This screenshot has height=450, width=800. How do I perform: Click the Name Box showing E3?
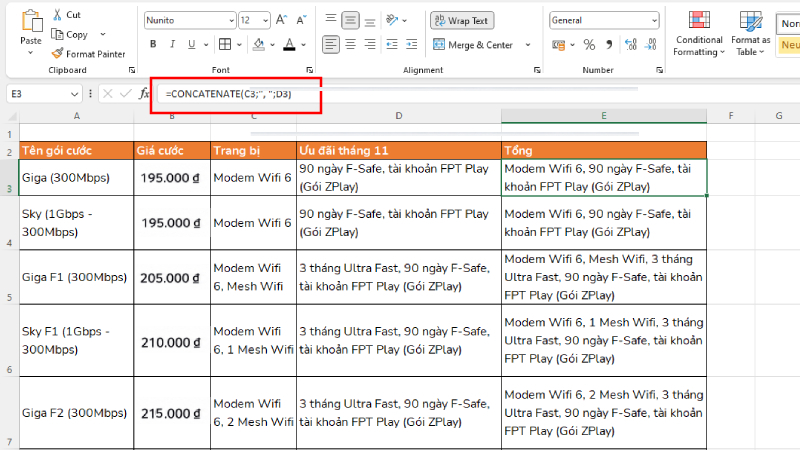[x=38, y=94]
